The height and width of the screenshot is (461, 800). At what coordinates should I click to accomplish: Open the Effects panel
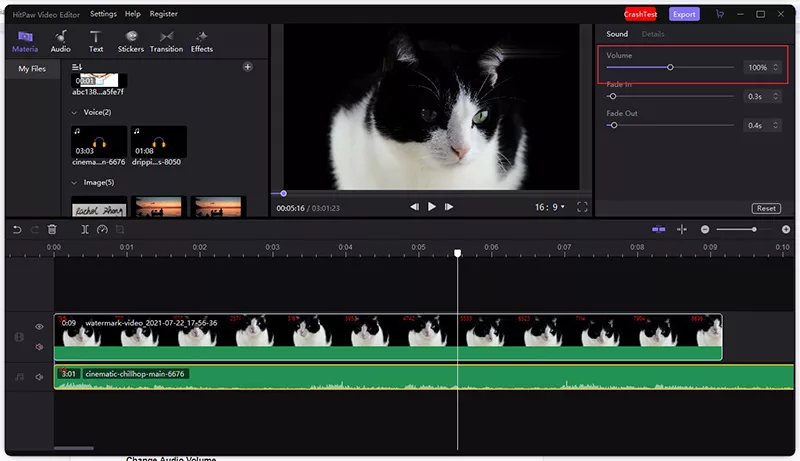pos(202,41)
